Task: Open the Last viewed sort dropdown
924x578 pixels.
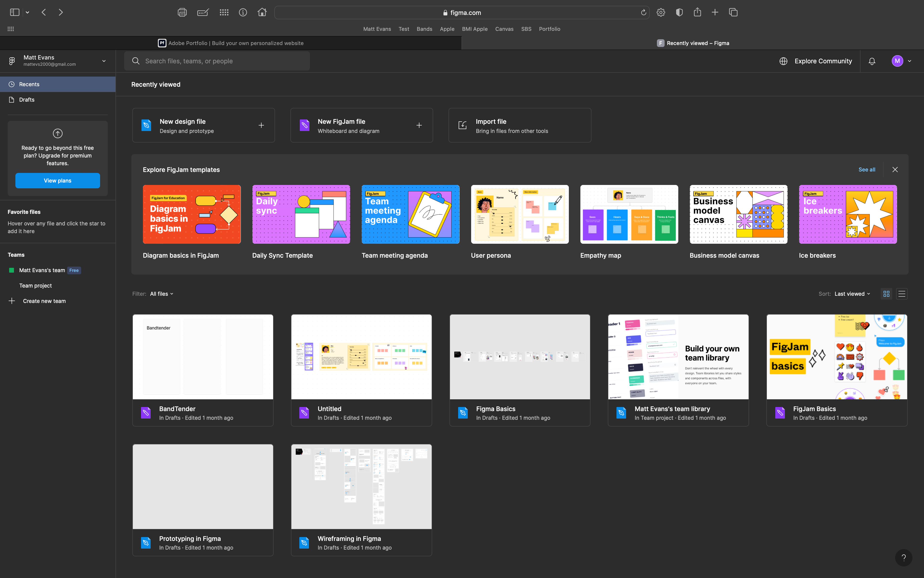Action: click(x=852, y=294)
